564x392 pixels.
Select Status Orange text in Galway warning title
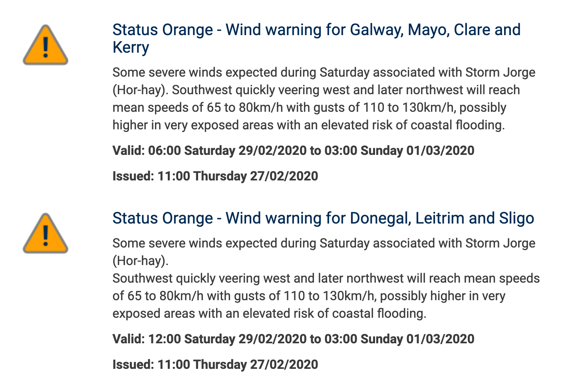[x=163, y=30]
